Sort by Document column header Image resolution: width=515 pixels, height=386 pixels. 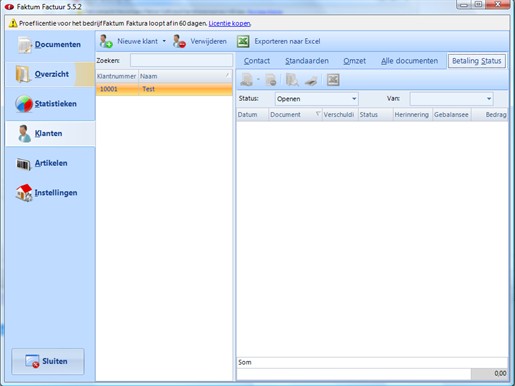pyautogui.click(x=295, y=115)
